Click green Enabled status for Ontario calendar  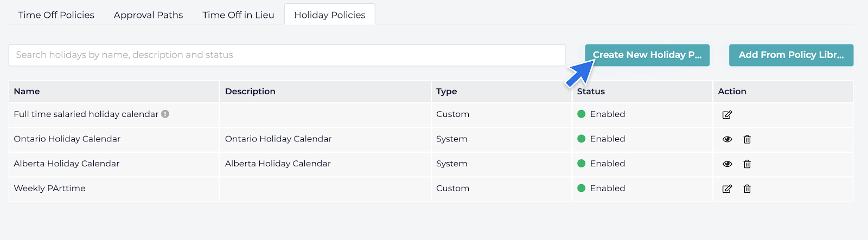coord(602,139)
